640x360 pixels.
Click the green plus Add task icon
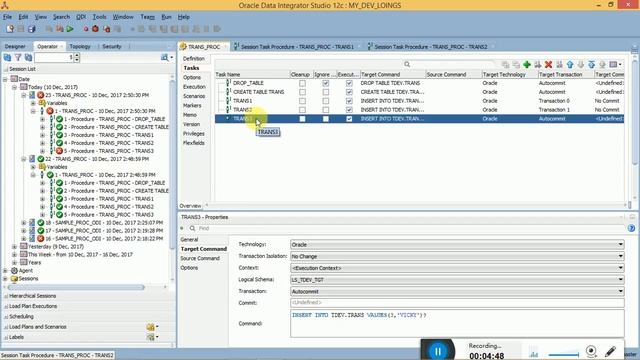click(x=527, y=64)
